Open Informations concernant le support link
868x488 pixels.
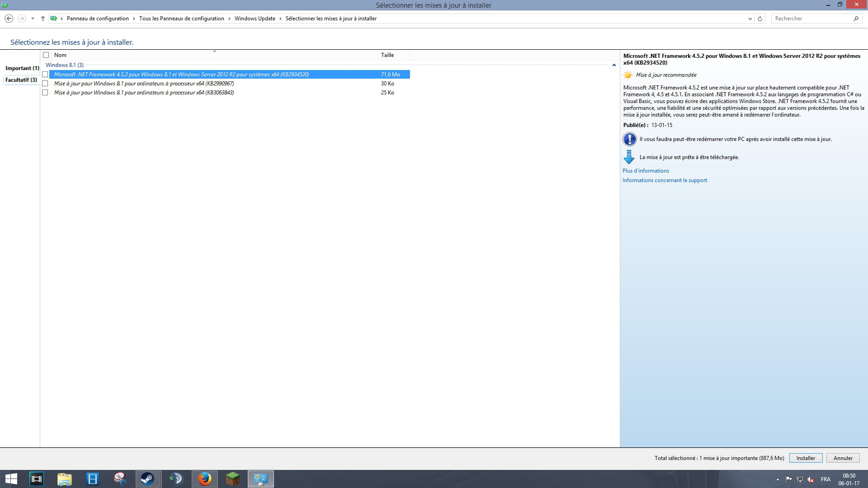pyautogui.click(x=665, y=180)
